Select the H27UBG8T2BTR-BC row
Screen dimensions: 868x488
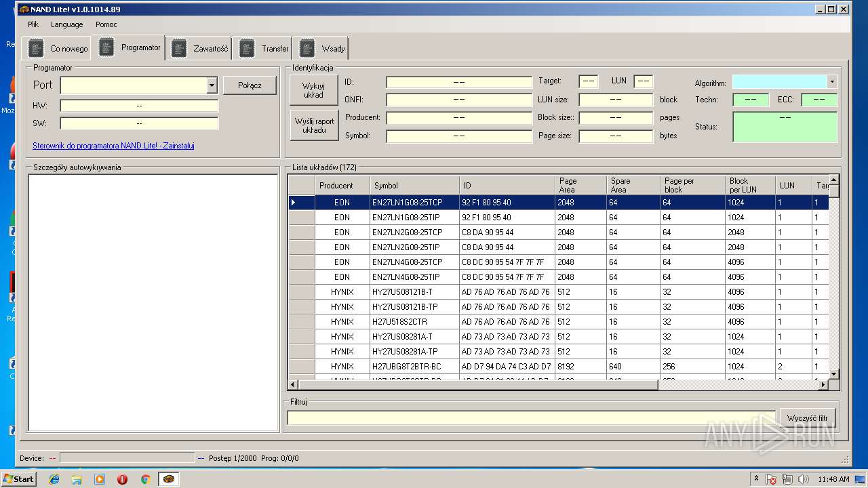559,367
